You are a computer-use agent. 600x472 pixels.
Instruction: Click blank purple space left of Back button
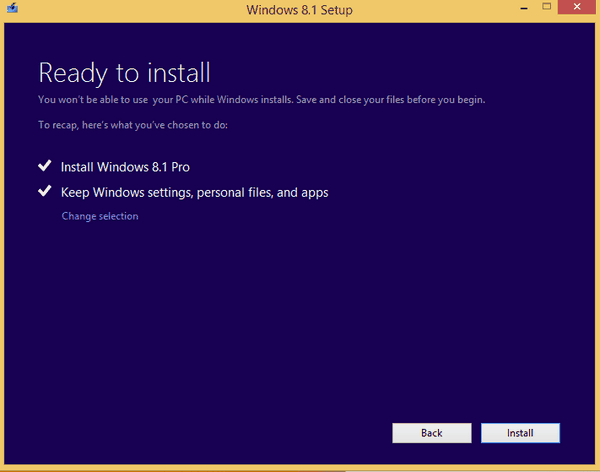pyautogui.click(x=199, y=433)
